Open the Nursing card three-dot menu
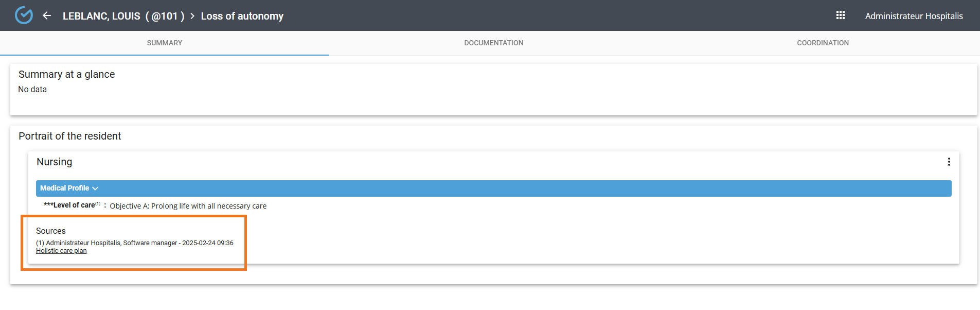This screenshot has width=980, height=310. (x=949, y=162)
